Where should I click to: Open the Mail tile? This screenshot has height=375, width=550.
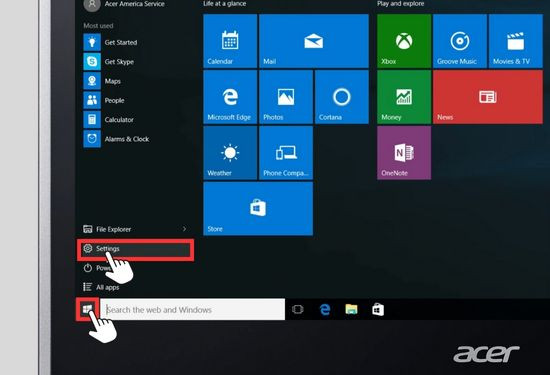click(x=314, y=41)
